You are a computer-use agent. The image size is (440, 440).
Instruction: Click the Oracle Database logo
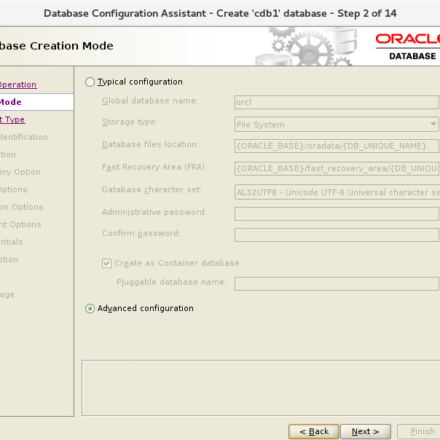click(408, 47)
